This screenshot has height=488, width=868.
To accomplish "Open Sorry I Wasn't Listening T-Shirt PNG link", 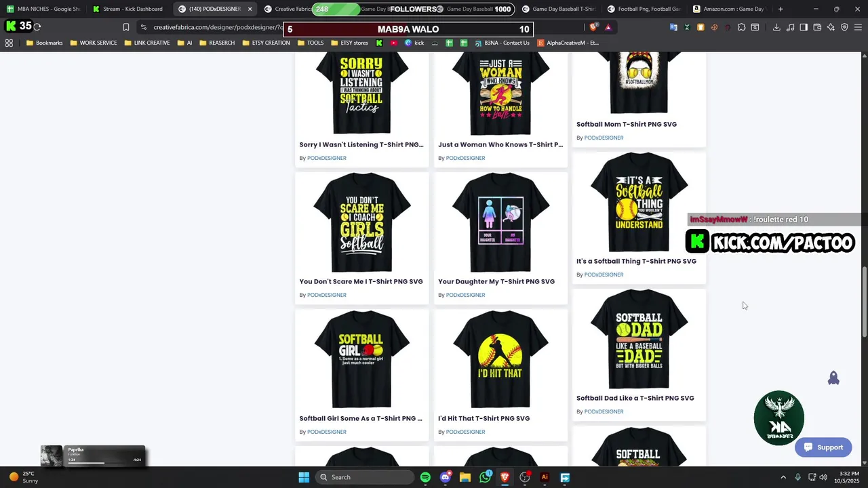I will point(361,144).
